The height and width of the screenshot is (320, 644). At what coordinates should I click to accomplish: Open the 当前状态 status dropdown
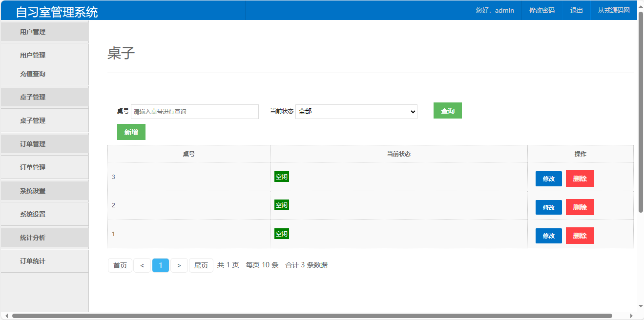coord(356,112)
